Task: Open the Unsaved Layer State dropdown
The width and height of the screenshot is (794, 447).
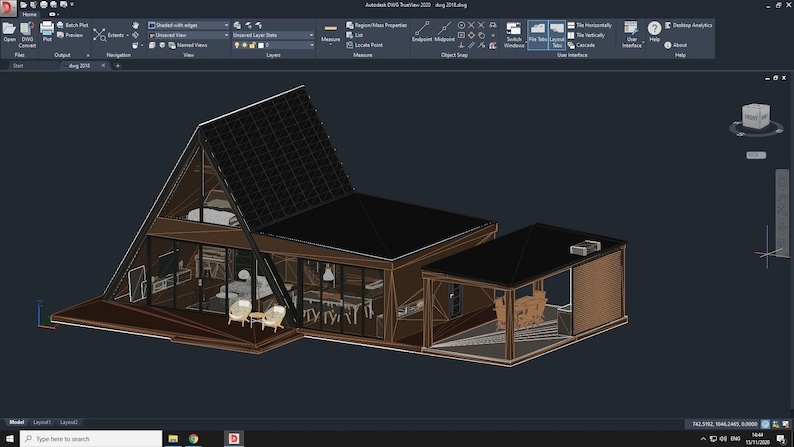Action: coord(273,35)
